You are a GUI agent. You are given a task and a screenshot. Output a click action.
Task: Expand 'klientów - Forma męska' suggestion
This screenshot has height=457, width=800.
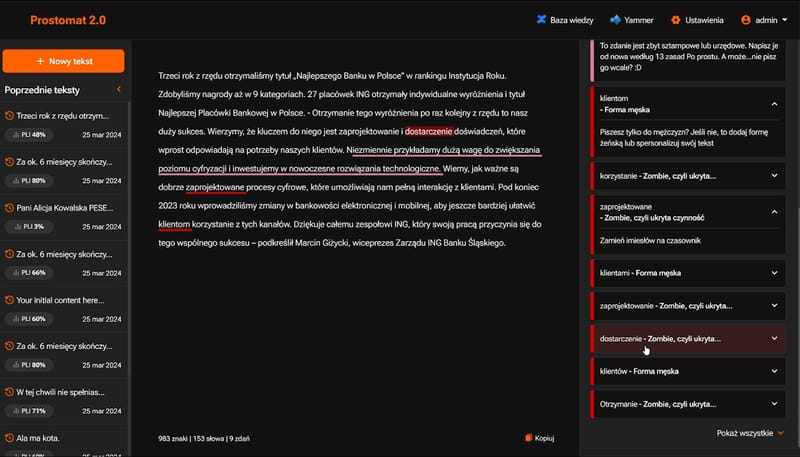[x=687, y=371]
